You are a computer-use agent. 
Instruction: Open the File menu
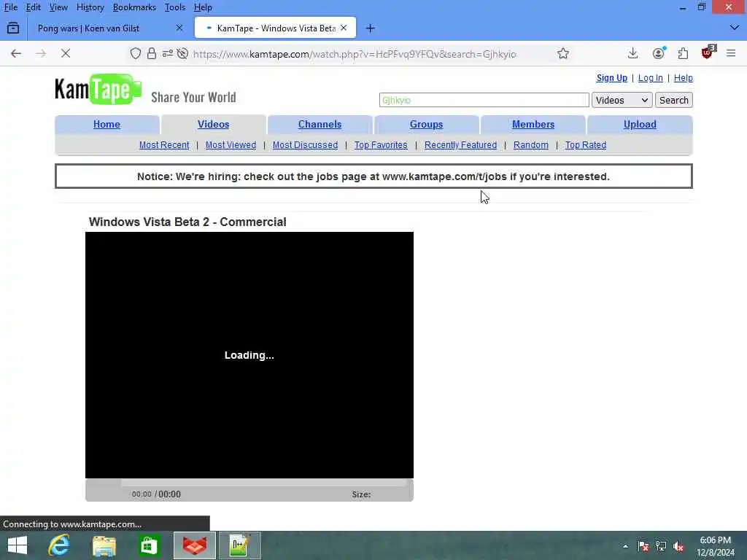(10, 7)
